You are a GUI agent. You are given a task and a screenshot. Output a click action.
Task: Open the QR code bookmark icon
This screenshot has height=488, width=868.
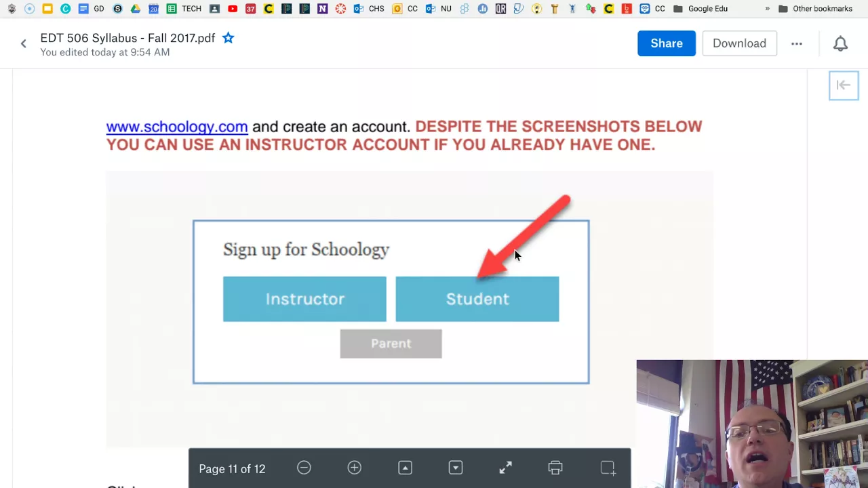pyautogui.click(x=500, y=9)
